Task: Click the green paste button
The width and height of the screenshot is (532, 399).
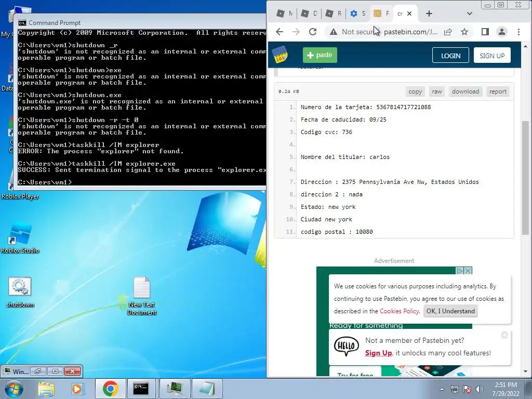Action: pyautogui.click(x=320, y=55)
